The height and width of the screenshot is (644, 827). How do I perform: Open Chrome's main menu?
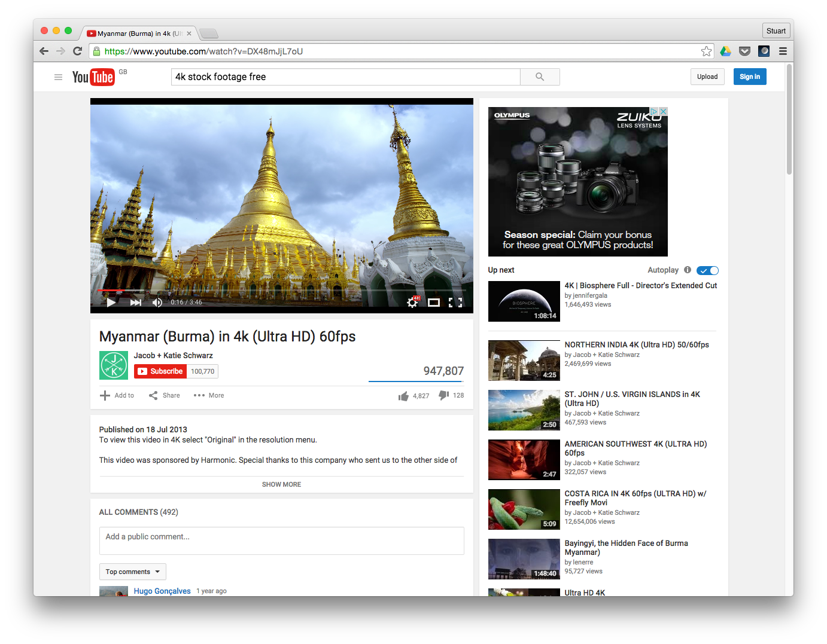783,51
